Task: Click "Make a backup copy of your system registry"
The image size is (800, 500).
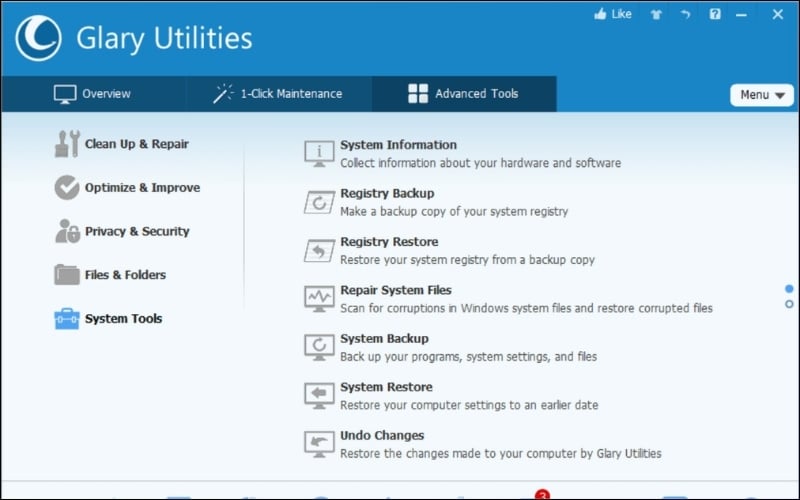Action: tap(454, 212)
